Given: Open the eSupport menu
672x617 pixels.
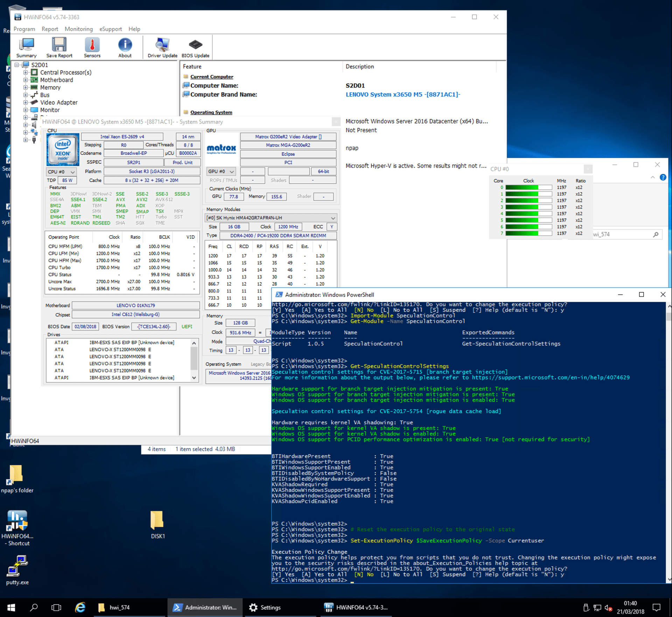Looking at the screenshot, I should (111, 29).
